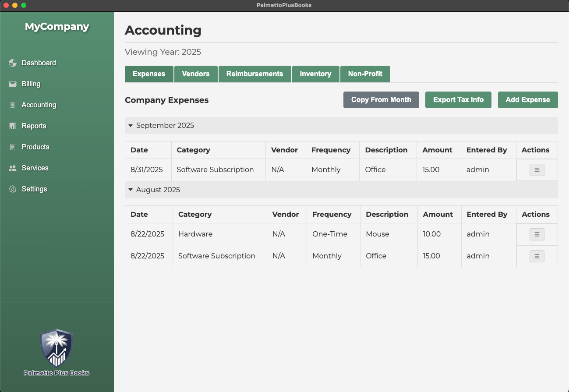Viewport: 569px width, 392px height.
Task: Open the Reimbursements tab
Action: pyautogui.click(x=254, y=74)
